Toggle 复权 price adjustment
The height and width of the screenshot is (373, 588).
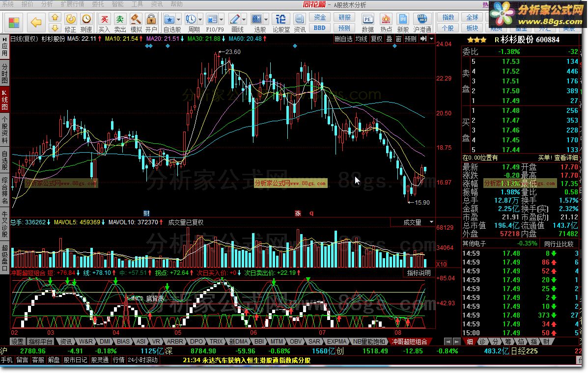(376, 39)
